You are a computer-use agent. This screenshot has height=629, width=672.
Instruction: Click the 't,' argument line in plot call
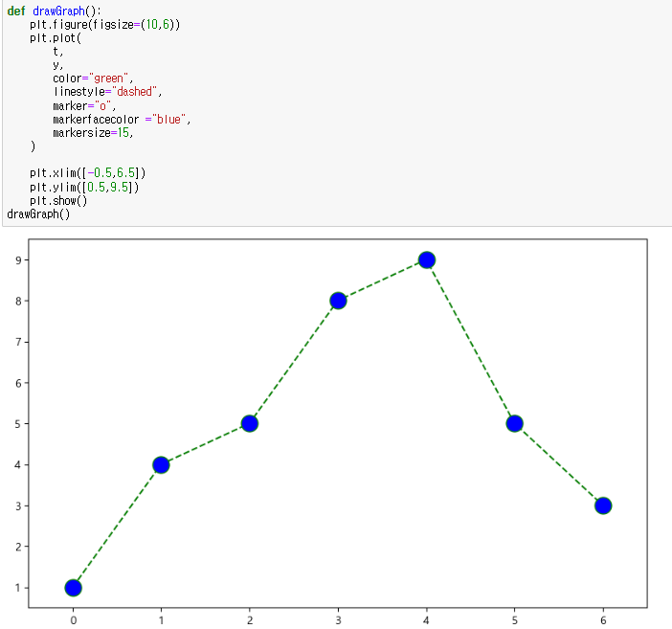[x=57, y=52]
